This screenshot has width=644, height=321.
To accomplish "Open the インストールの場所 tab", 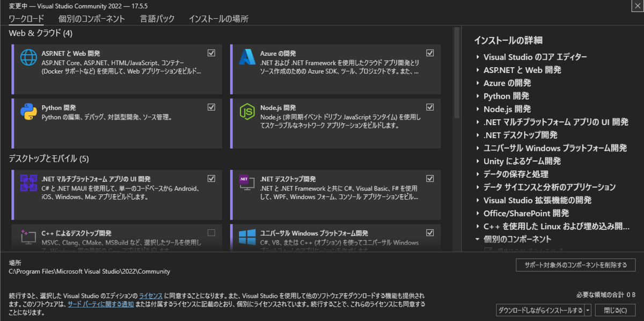I will point(218,19).
